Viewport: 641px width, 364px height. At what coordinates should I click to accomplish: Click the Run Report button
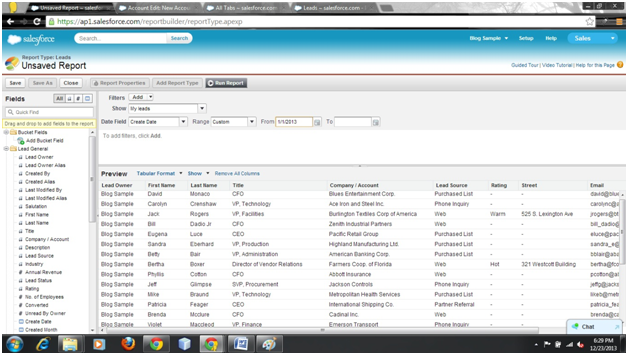226,83
